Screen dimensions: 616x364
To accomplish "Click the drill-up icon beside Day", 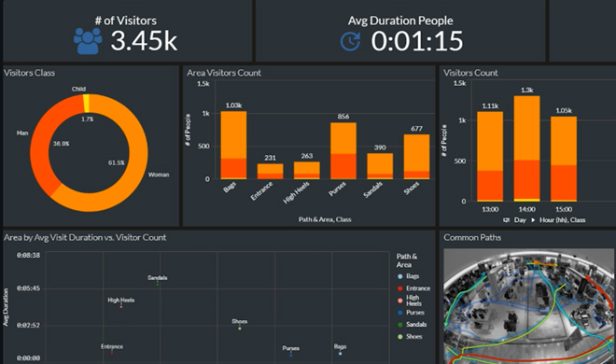I will pyautogui.click(x=507, y=220).
